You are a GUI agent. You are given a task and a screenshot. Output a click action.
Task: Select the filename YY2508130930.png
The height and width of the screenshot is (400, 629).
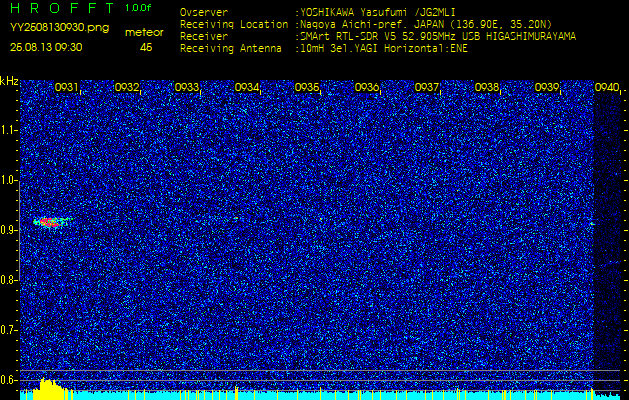[x=59, y=28]
